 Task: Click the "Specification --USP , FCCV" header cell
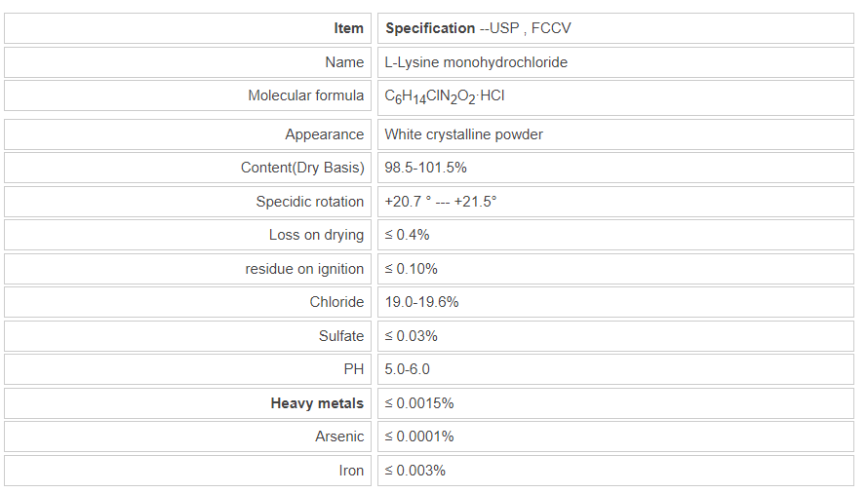pos(478,28)
